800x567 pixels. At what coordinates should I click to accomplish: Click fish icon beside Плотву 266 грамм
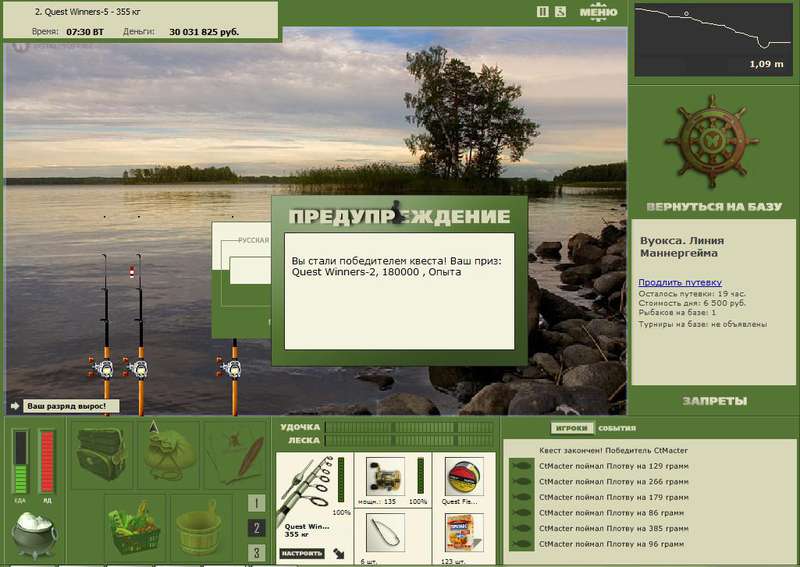tap(521, 481)
